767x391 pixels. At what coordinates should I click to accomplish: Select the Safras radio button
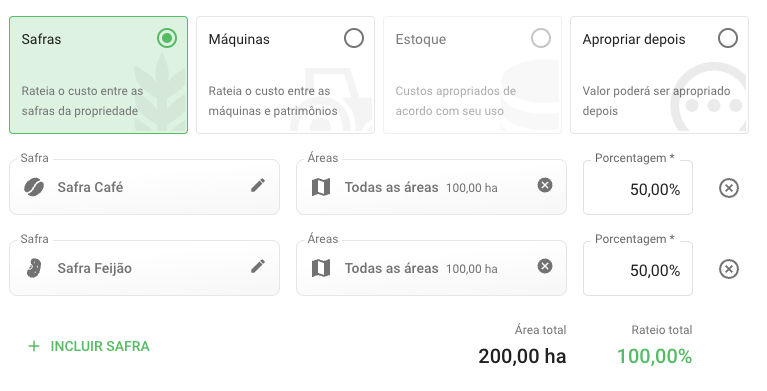coord(167,38)
